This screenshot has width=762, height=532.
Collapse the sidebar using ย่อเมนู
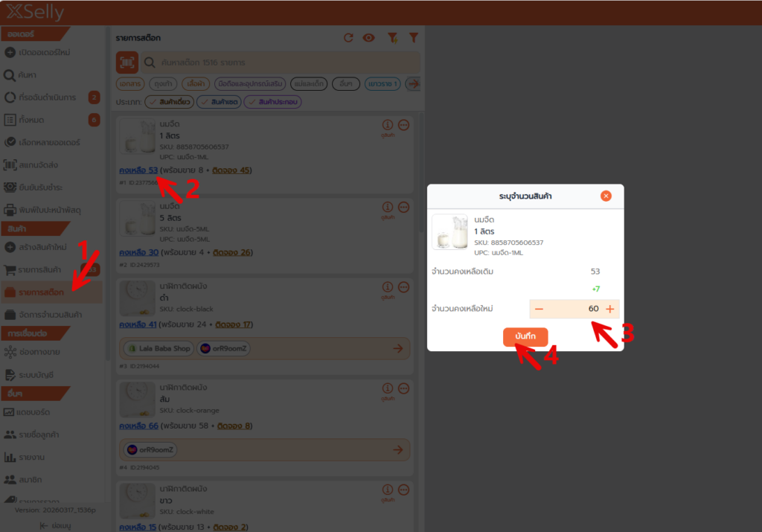pyautogui.click(x=55, y=525)
